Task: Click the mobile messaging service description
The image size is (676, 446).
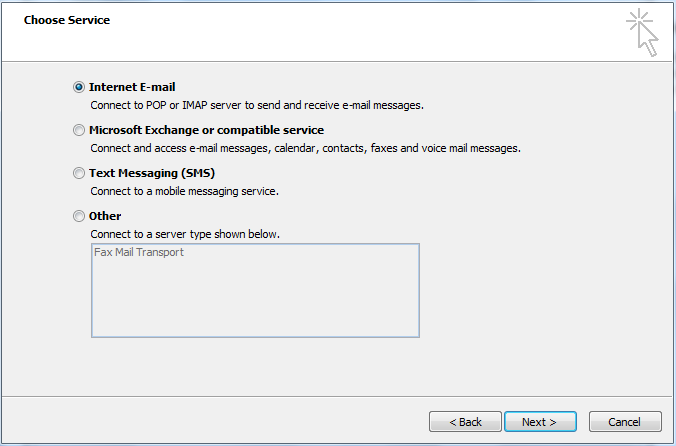Action: tap(185, 191)
